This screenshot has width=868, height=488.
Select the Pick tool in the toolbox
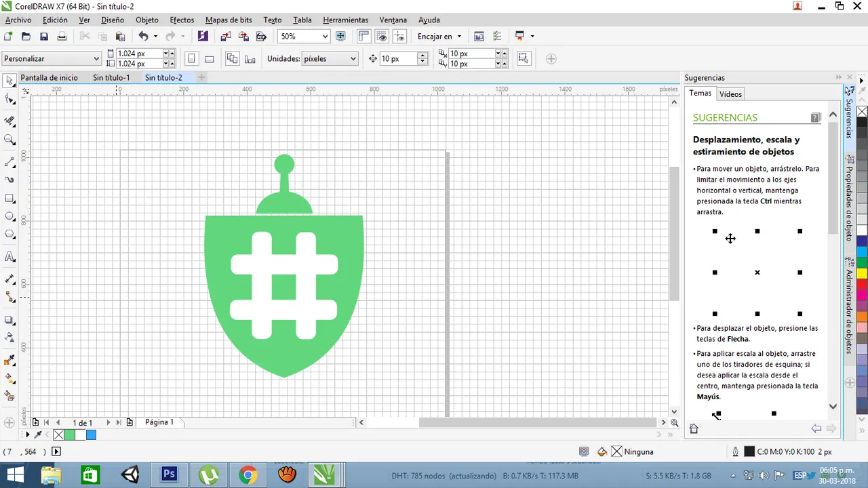pyautogui.click(x=9, y=81)
